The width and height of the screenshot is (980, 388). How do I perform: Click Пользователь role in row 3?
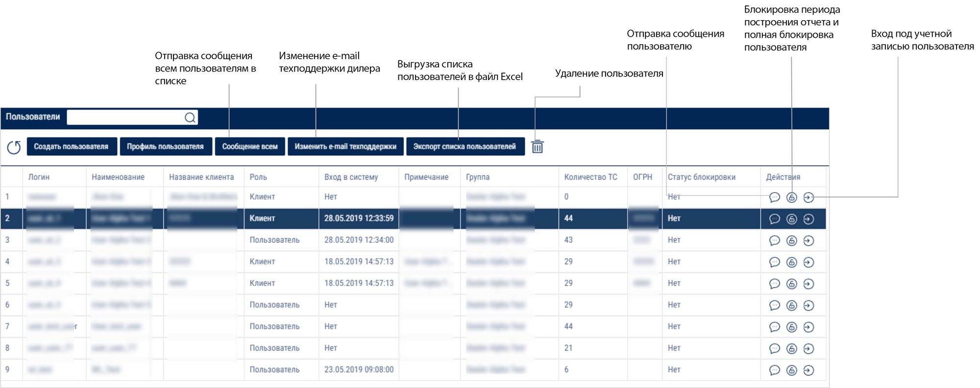(x=274, y=240)
